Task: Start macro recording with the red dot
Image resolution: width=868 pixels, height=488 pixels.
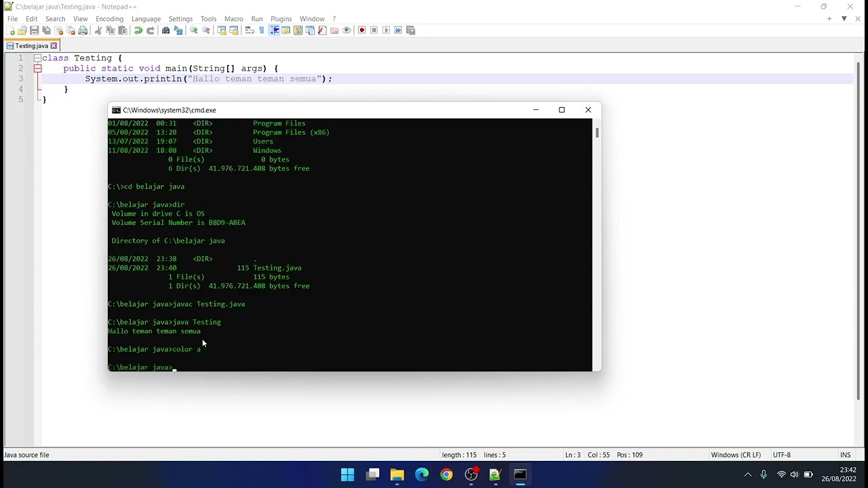Action: [x=361, y=30]
